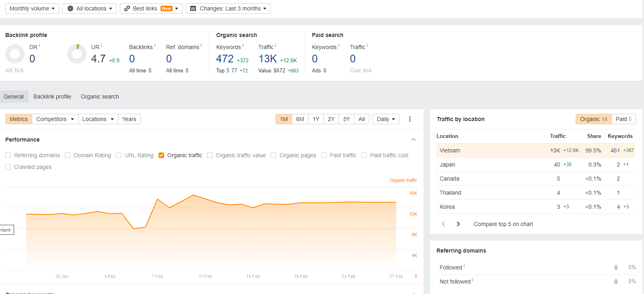644x294 pixels.
Task: Enable Crawled pages checkbox
Action: coord(8,167)
